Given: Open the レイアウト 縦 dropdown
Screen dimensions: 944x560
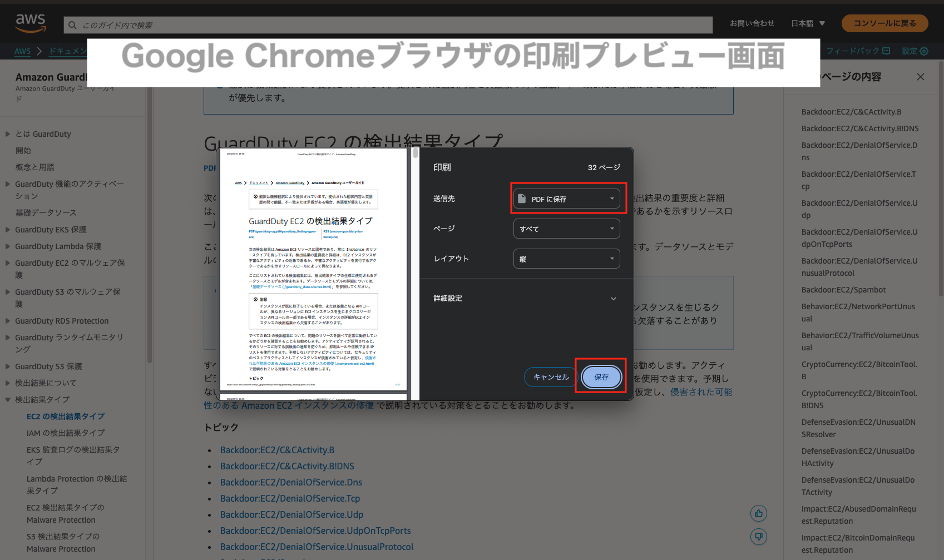Looking at the screenshot, I should pos(566,259).
